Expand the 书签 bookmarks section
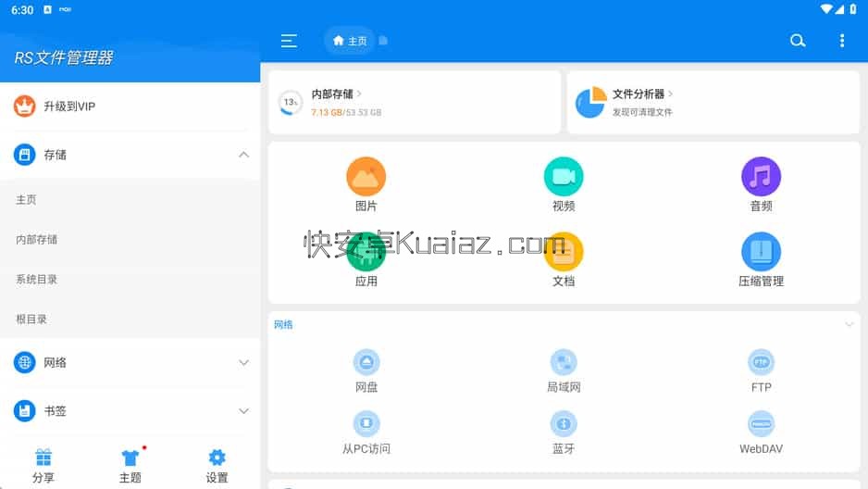This screenshot has height=489, width=868. [243, 410]
